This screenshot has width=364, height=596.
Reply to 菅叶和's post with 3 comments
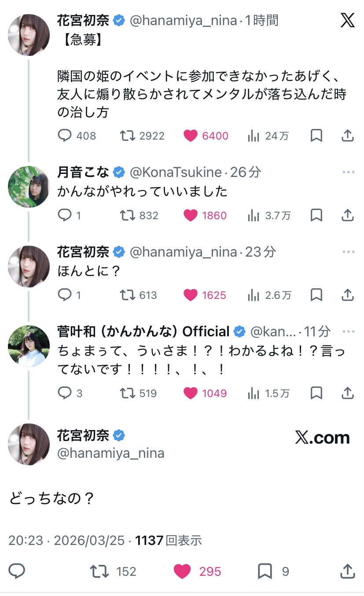[x=65, y=393]
